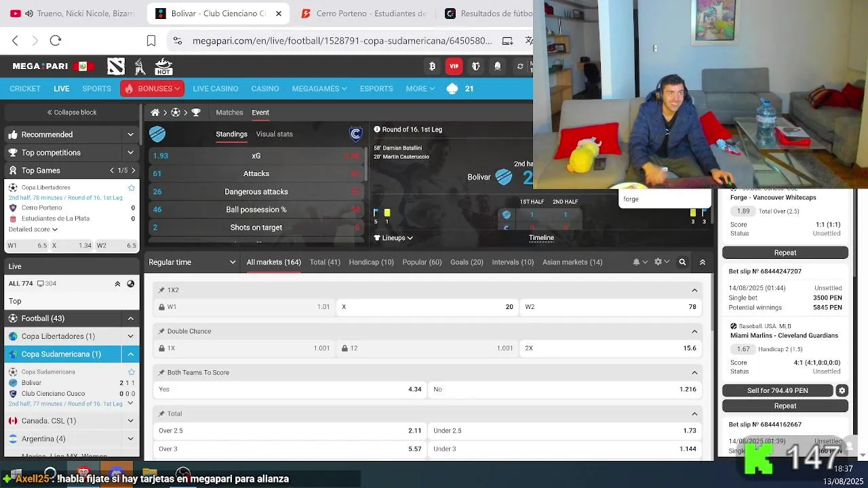Switch to Matches tab
The width and height of the screenshot is (868, 488).
[x=229, y=113]
